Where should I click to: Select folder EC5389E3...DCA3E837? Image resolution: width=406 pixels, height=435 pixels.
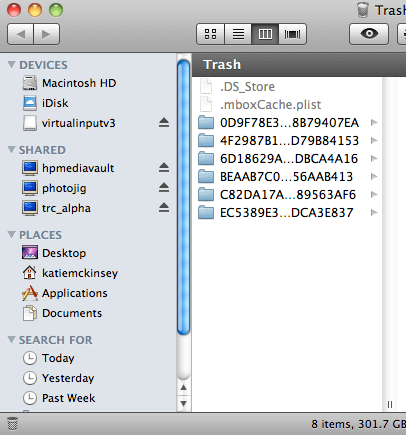[276, 213]
